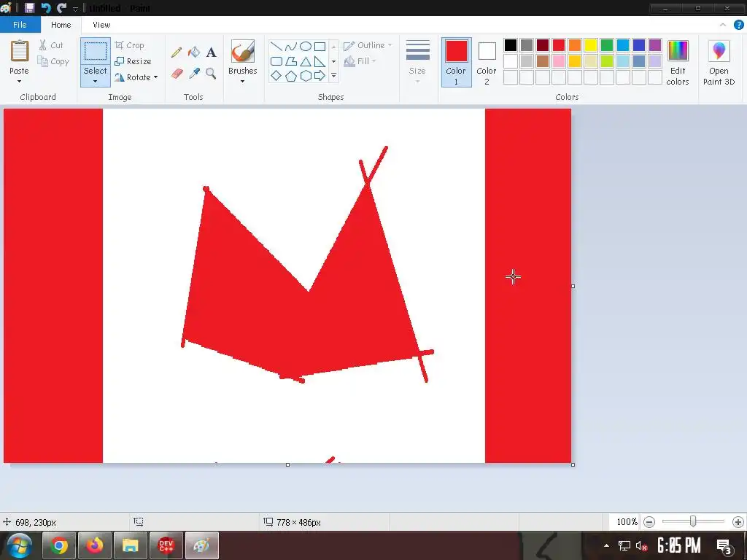This screenshot has height=560, width=747.
Task: Select the Text tool
Action: (x=211, y=52)
